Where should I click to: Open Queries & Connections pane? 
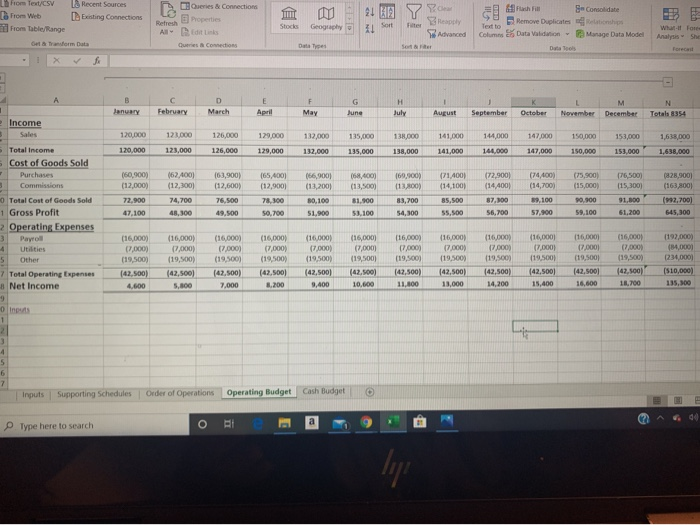click(219, 6)
